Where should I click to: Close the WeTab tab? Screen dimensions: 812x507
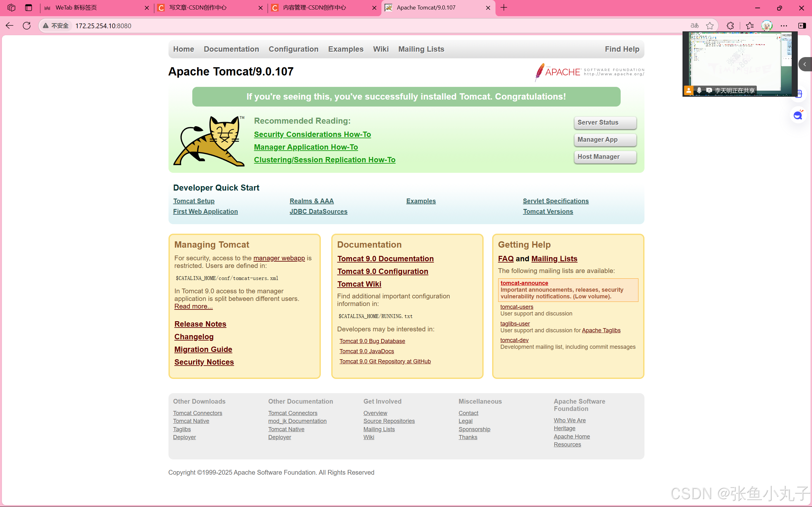click(147, 8)
